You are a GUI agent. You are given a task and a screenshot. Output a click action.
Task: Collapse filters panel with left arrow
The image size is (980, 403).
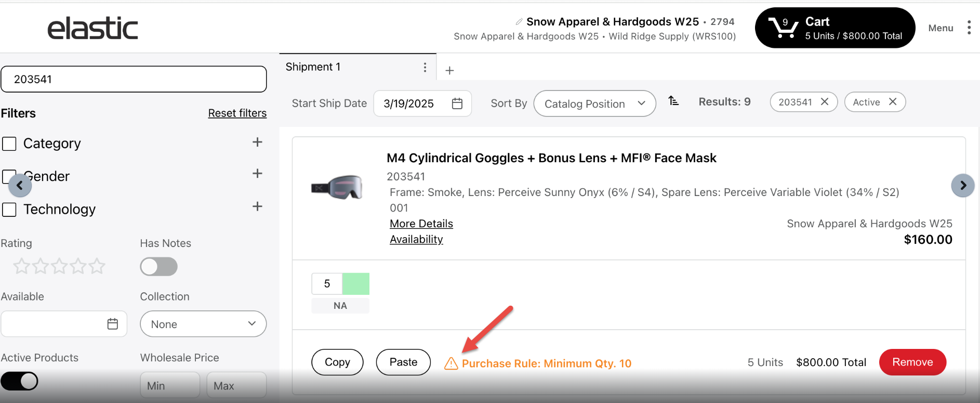click(x=20, y=185)
